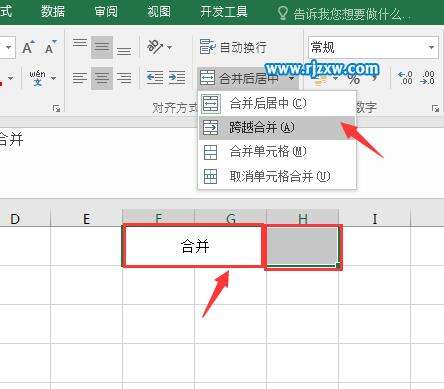This screenshot has width=444, height=389.
Task: Expand the 合并后居中 dropdown arrow
Action: point(291,78)
